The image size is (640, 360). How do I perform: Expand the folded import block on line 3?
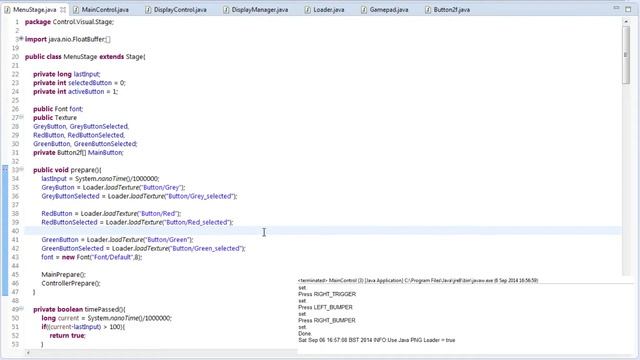pos(21,39)
